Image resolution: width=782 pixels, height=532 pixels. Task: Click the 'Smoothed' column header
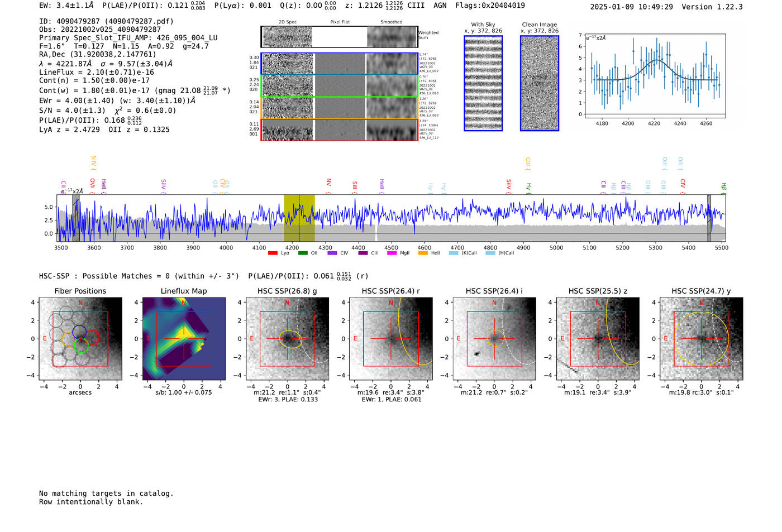click(x=391, y=22)
